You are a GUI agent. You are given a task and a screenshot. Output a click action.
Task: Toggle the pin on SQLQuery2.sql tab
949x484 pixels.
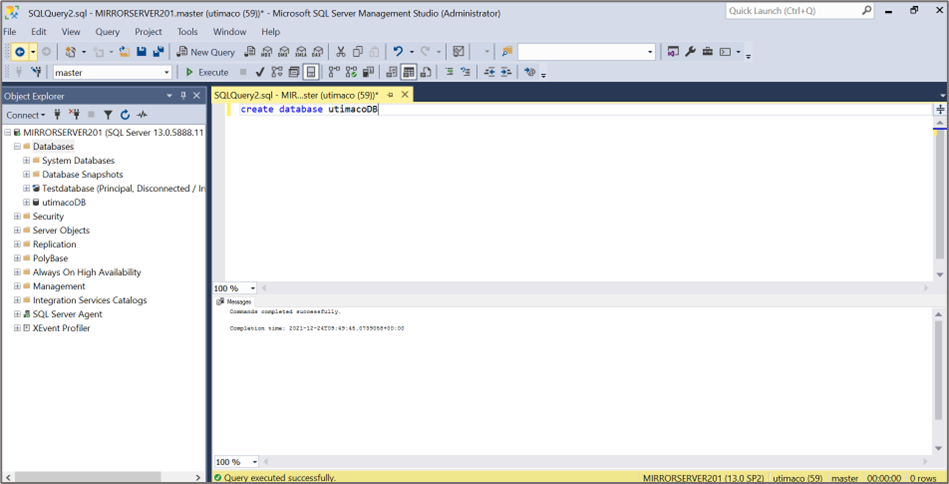pos(390,95)
